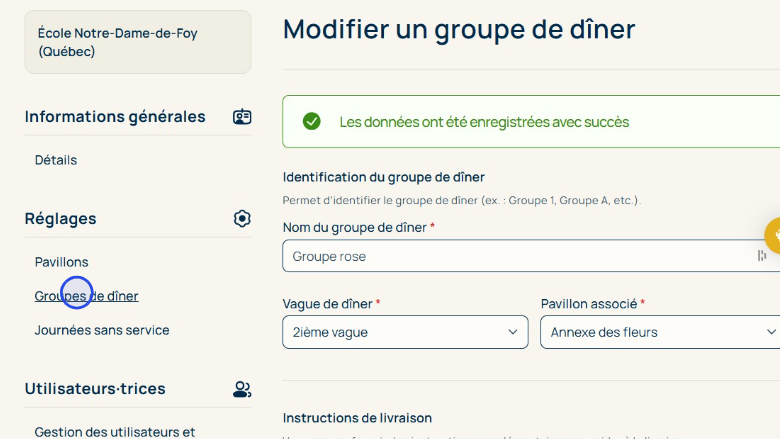Viewport: 780px width, 439px height.
Task: Open Gestion des utilisateurs in the sidebar
Action: (x=114, y=432)
